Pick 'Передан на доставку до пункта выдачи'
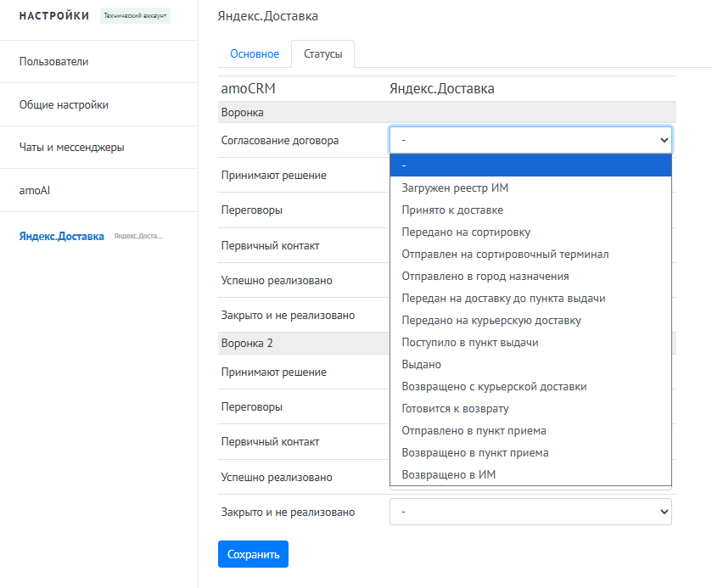The image size is (712, 588). coord(530,299)
